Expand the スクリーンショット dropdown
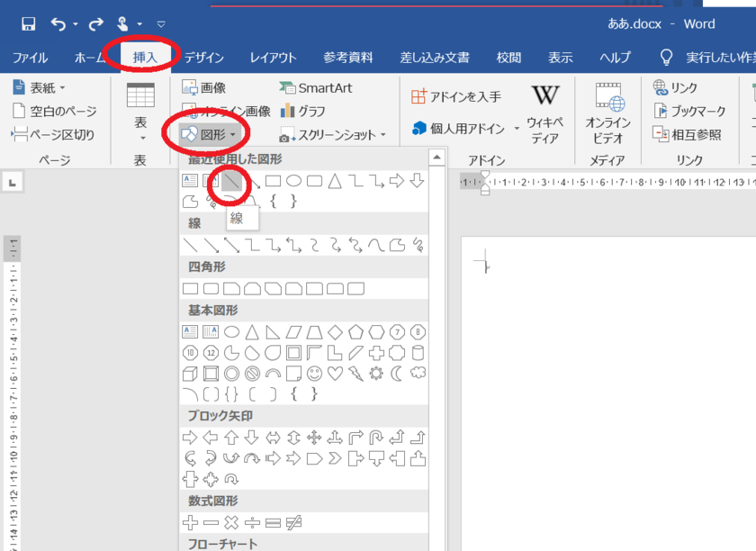 point(333,135)
